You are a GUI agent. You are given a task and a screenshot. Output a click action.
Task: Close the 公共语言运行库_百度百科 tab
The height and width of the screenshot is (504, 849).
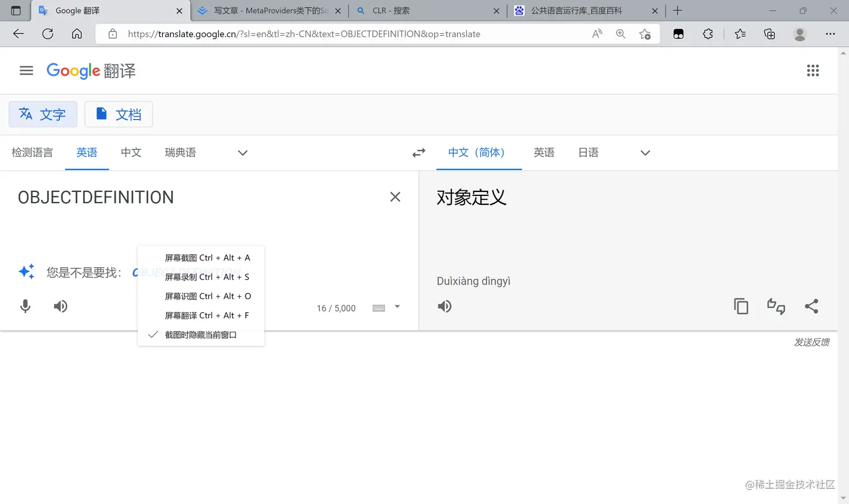tap(655, 11)
